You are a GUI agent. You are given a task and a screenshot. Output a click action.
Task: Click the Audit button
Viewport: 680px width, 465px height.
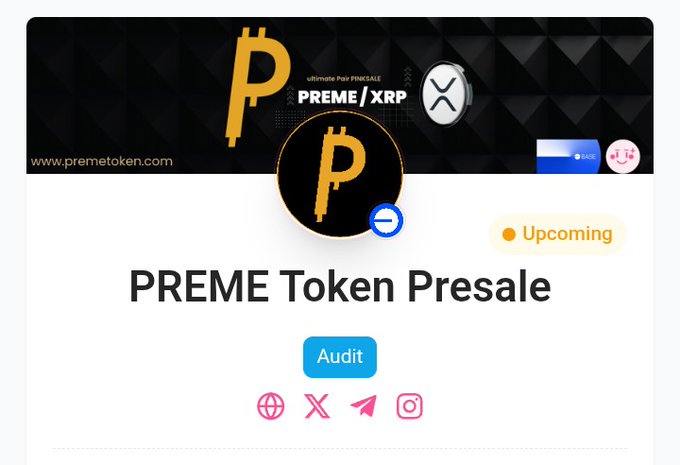coord(340,357)
